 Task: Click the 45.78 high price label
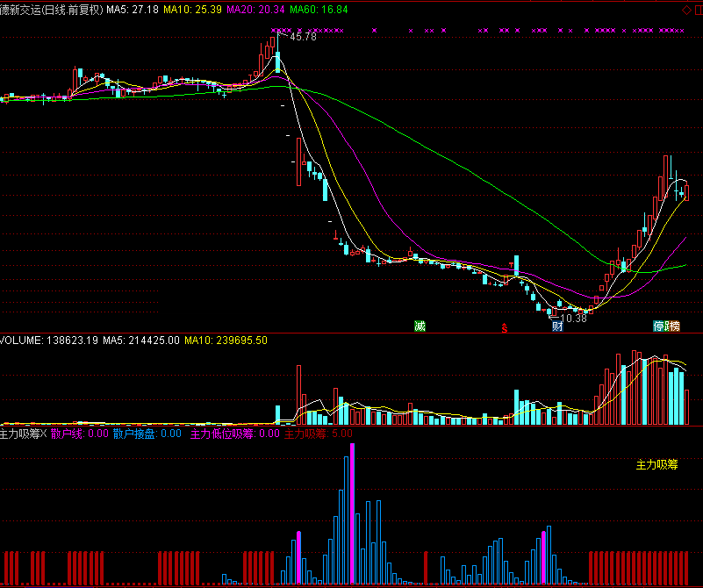click(x=303, y=37)
